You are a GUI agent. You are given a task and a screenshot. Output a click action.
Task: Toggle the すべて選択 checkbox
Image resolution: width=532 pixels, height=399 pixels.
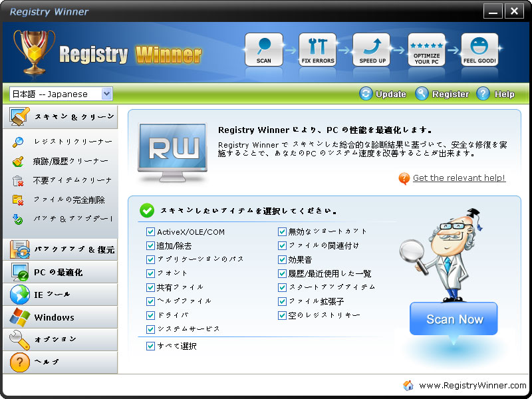coord(150,346)
